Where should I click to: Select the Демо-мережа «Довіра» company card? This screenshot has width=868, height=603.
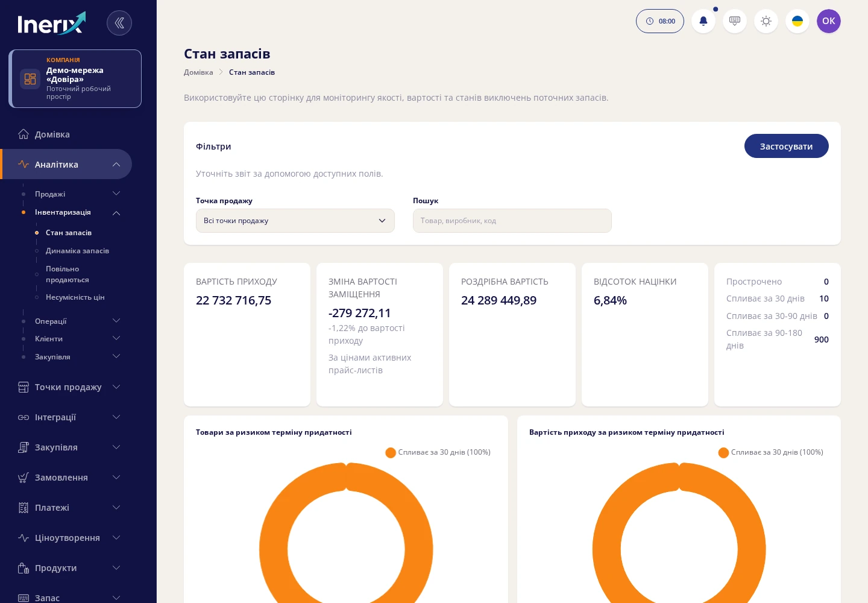(x=75, y=79)
